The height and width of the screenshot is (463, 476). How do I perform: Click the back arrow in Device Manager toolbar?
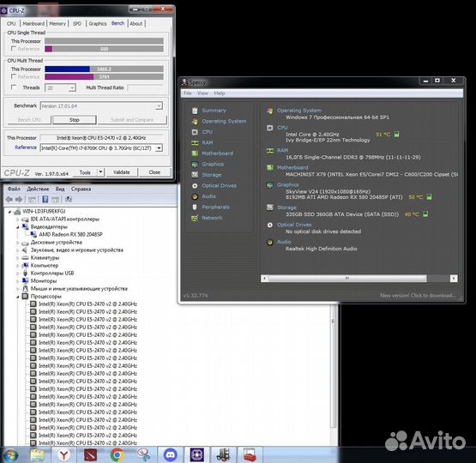pyautogui.click(x=9, y=200)
